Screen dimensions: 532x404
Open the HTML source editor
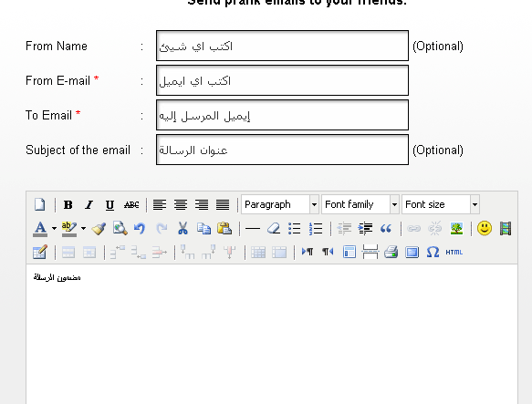pyautogui.click(x=454, y=252)
